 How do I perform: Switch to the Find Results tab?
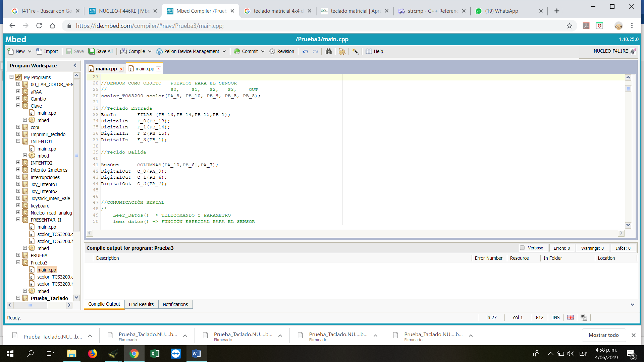coord(141,304)
